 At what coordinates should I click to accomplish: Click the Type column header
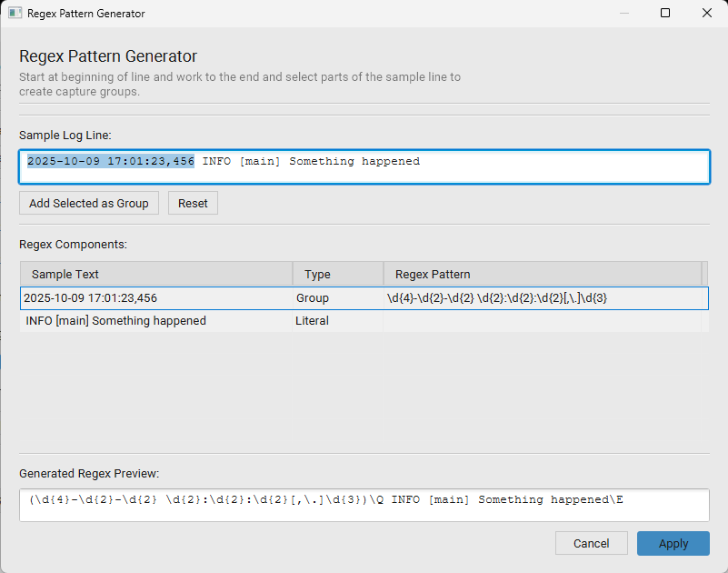click(x=338, y=274)
